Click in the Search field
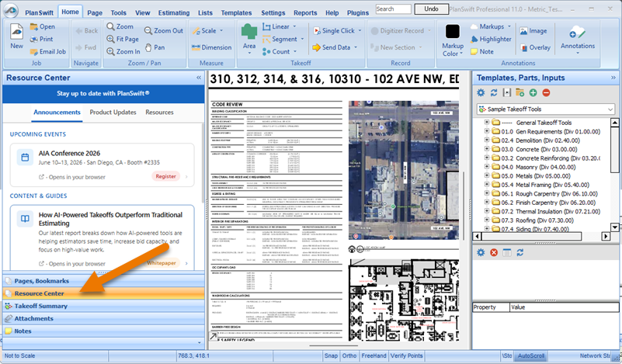The width and height of the screenshot is (622, 364). pos(393,9)
